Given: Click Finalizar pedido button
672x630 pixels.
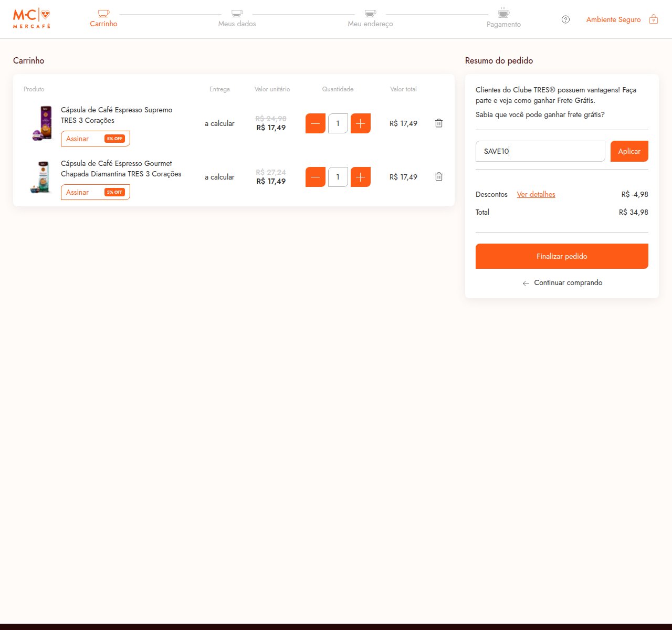Looking at the screenshot, I should (562, 256).
